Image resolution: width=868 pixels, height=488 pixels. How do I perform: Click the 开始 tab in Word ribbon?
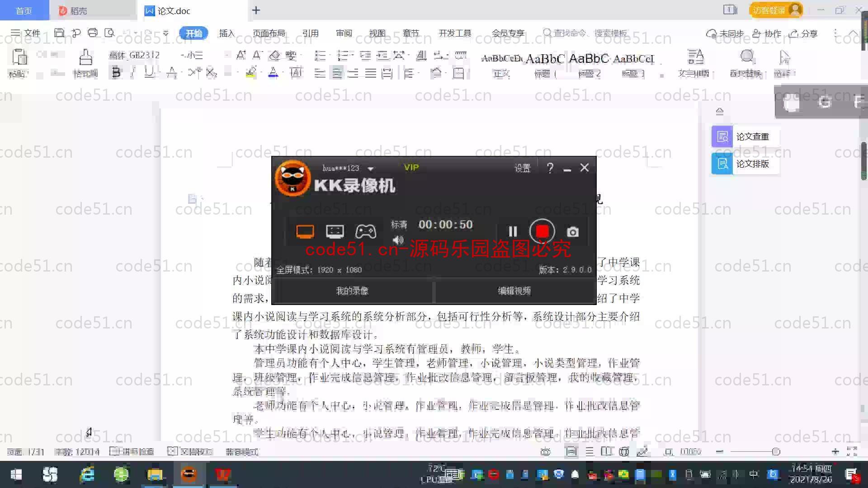194,33
